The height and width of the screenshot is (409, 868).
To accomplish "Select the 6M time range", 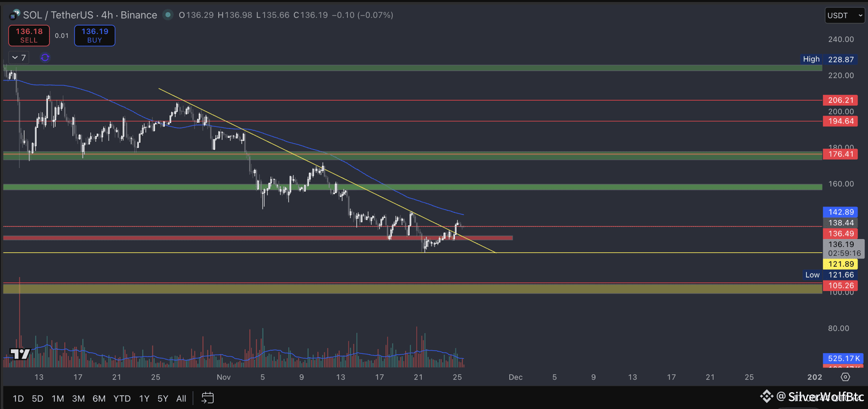I will (99, 398).
